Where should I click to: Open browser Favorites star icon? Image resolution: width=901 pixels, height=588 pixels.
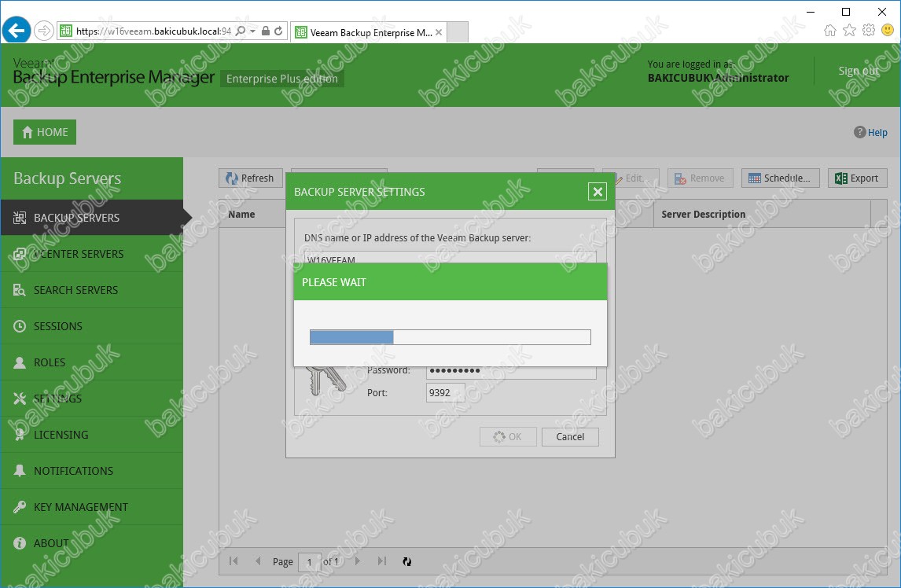tap(849, 31)
